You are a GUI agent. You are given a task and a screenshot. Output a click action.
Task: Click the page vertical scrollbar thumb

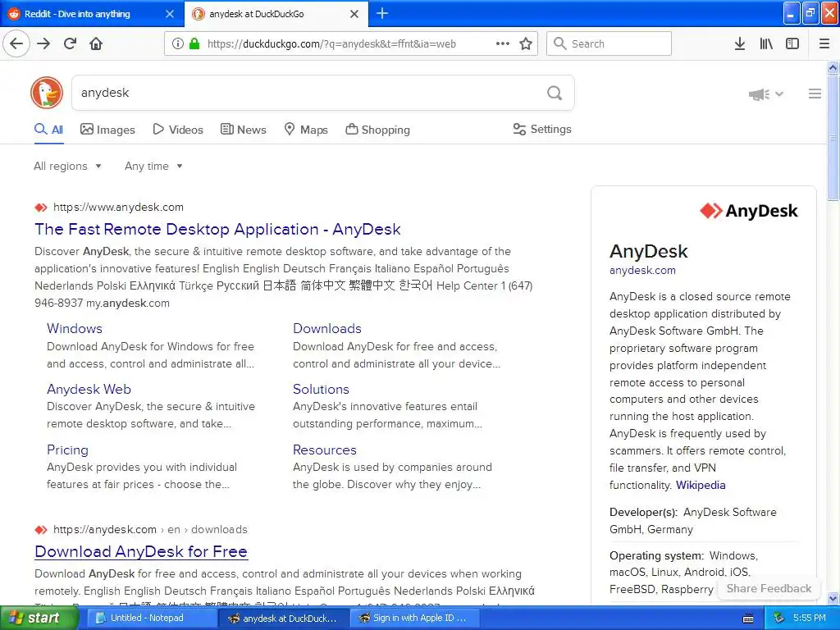tap(833, 138)
